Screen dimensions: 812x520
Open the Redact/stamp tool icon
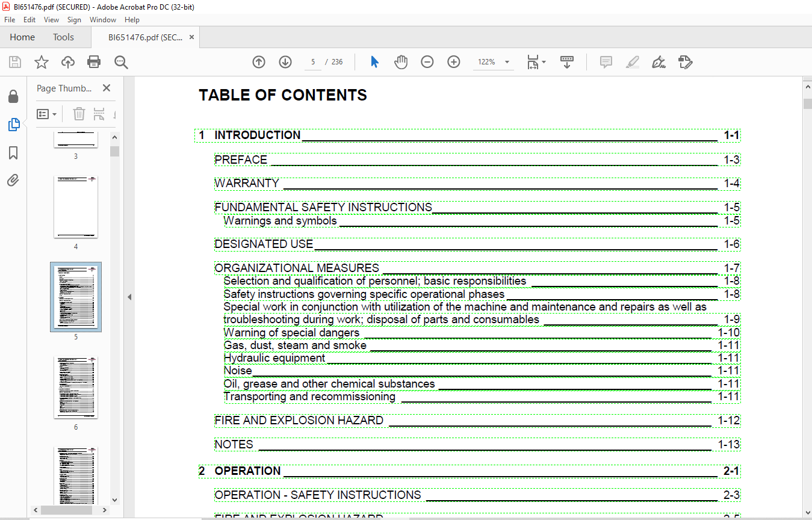(685, 62)
